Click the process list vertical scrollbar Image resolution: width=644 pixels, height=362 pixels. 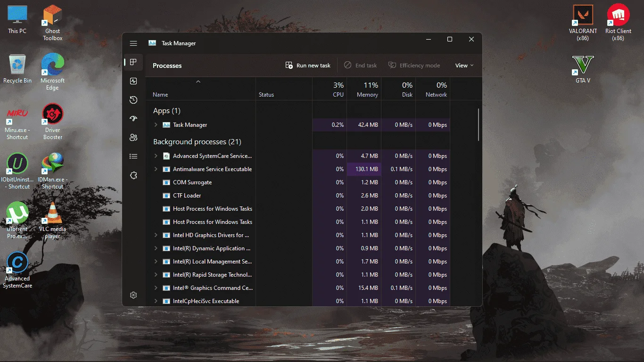(479, 125)
